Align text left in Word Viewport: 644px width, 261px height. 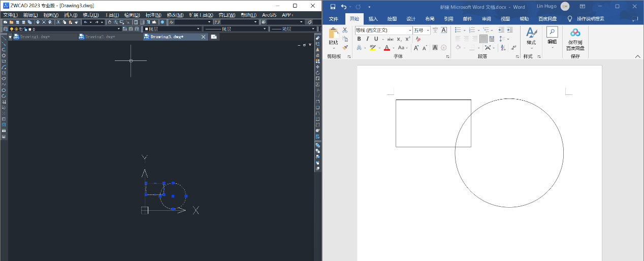(x=458, y=39)
